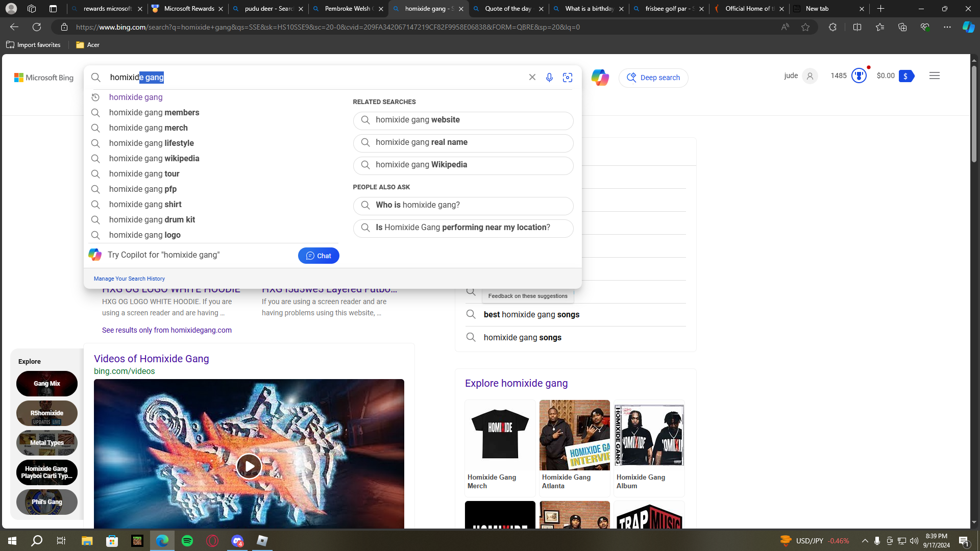Expand hidden system tray icons
Screen dimensions: 980x551
[x=865, y=541]
